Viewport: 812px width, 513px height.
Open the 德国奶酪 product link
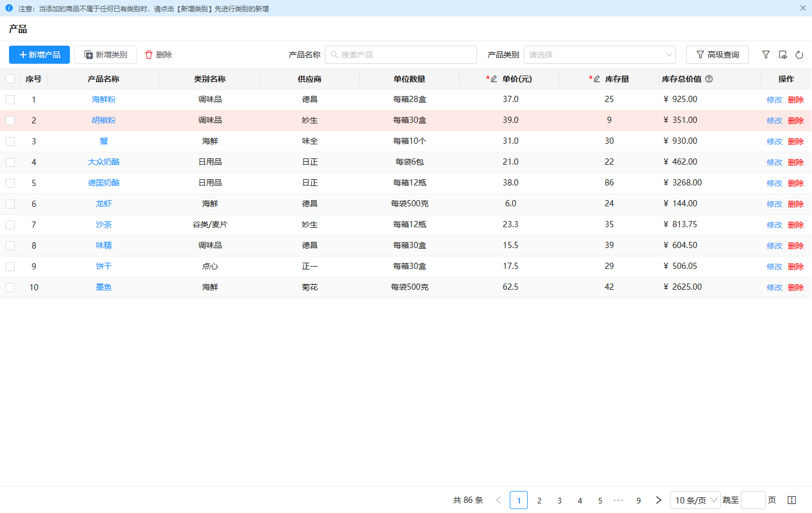(x=104, y=183)
